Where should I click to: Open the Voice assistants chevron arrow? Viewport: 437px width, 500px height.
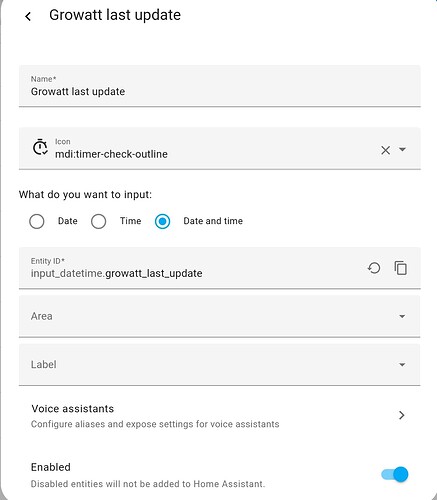click(402, 415)
